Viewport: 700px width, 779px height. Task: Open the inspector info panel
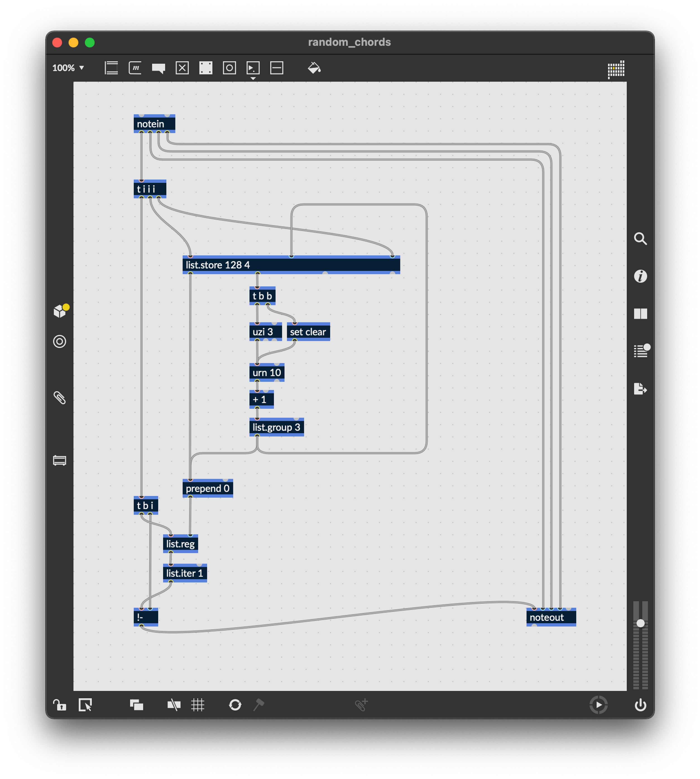tap(640, 276)
